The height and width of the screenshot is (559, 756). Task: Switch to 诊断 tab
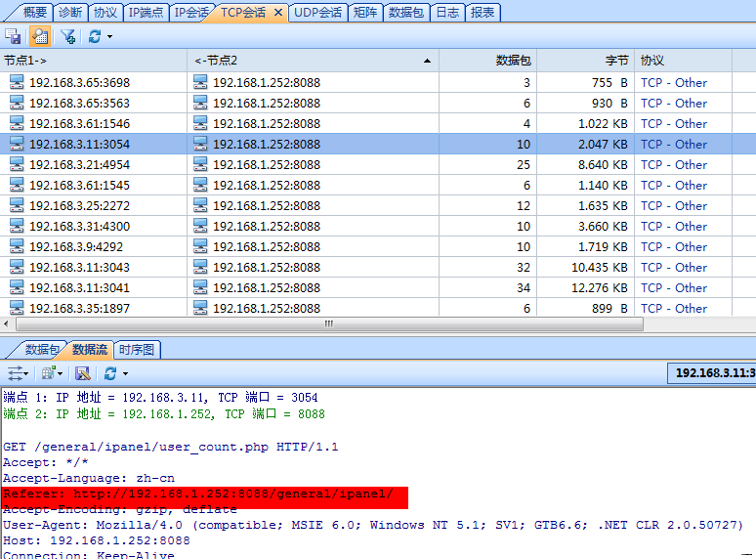click(70, 13)
